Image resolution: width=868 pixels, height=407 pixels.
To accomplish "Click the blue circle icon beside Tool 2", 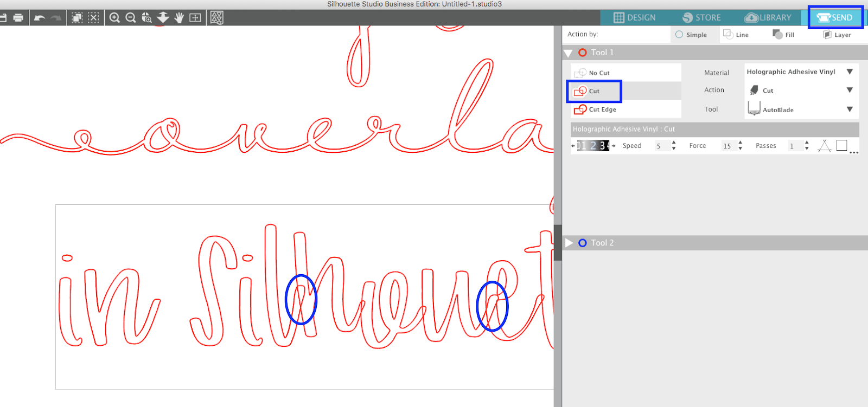I will pyautogui.click(x=583, y=243).
